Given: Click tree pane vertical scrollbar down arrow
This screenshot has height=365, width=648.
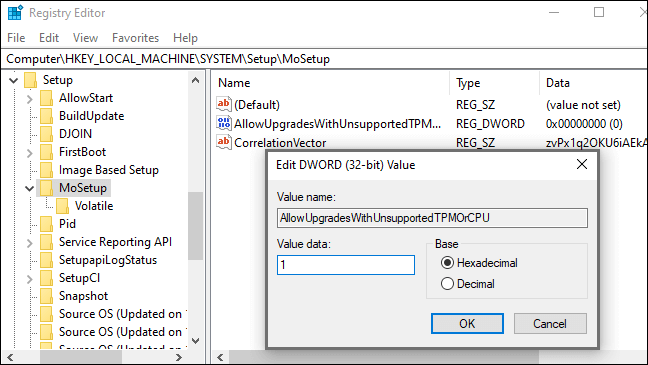Looking at the screenshot, I should click(195, 341).
